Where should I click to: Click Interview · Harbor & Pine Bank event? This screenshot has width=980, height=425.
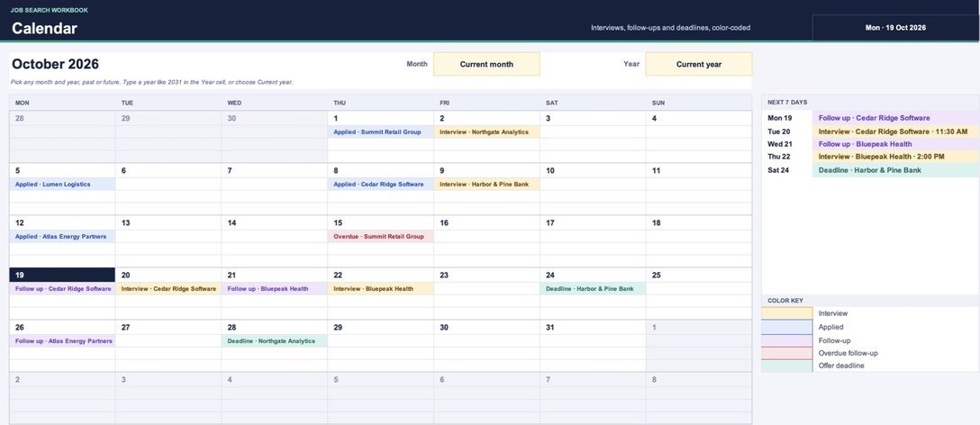pos(486,185)
